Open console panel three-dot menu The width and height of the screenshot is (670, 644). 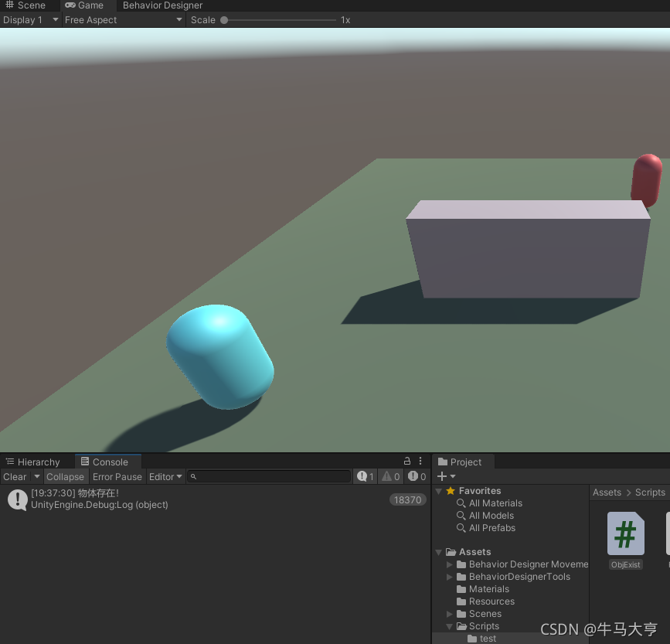pyautogui.click(x=420, y=461)
